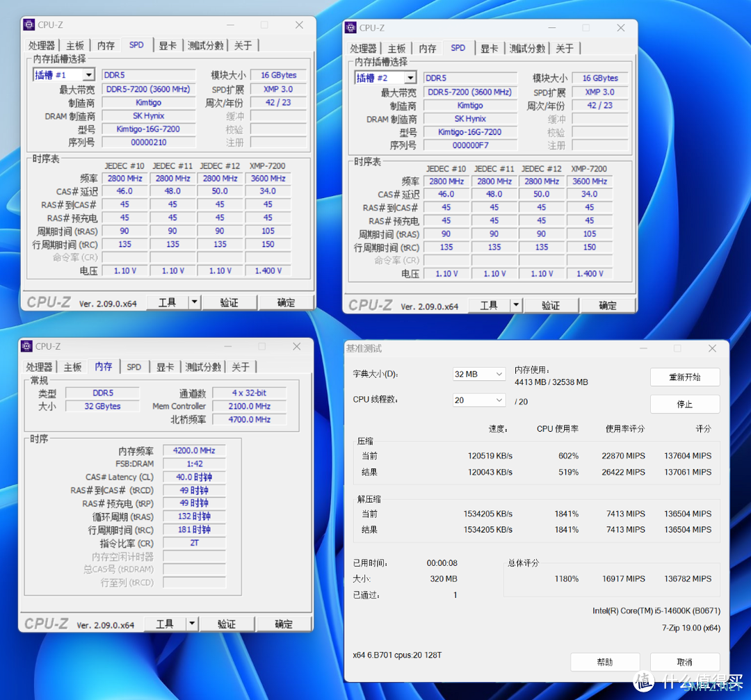Switch to 显卡 tab in slot #1 window

[168, 45]
